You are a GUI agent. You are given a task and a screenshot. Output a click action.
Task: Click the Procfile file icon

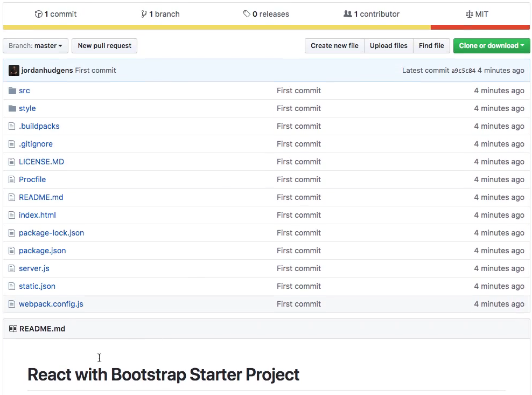coord(12,179)
